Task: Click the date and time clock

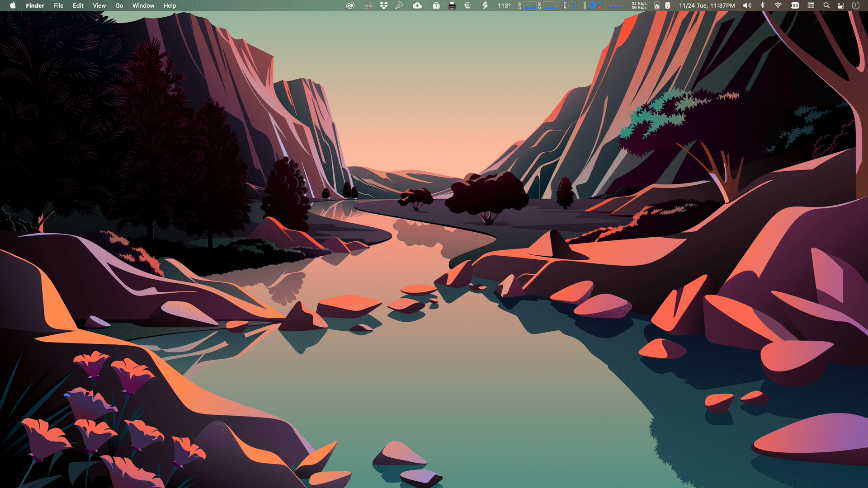Action: click(x=707, y=5)
